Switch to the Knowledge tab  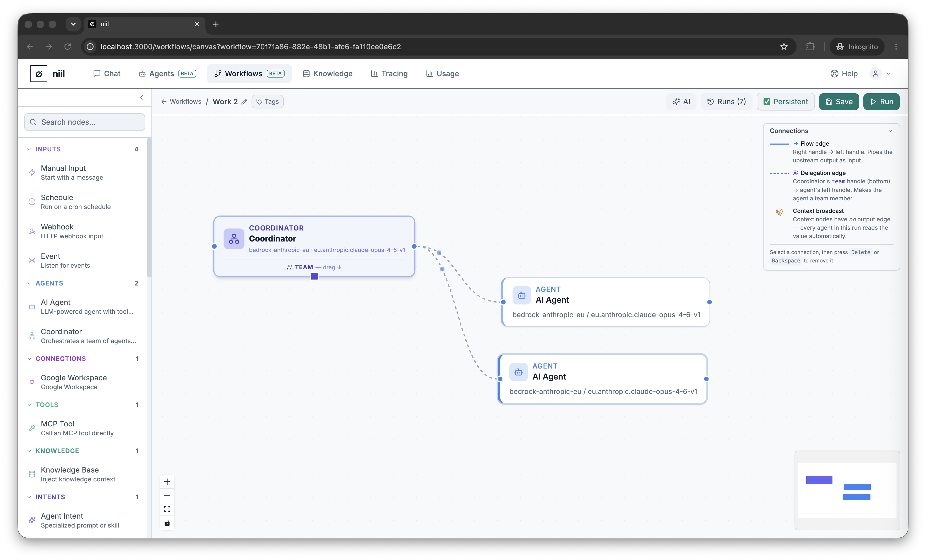tap(328, 74)
